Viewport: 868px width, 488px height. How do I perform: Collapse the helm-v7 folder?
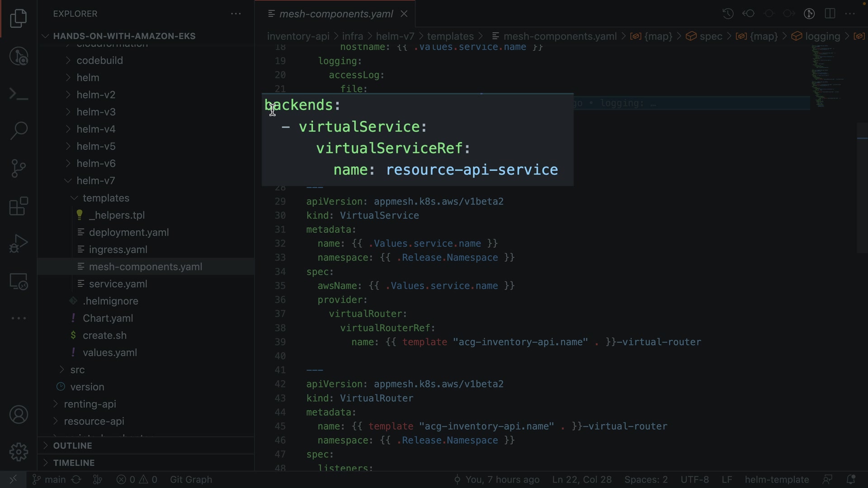(x=96, y=181)
